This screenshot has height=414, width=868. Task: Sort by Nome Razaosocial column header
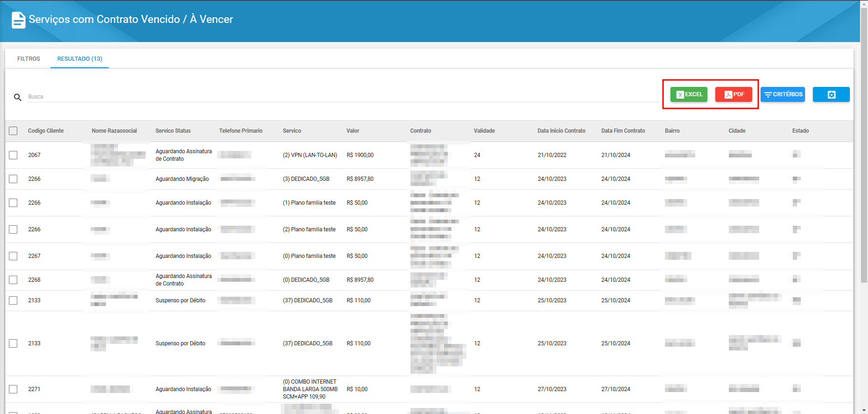point(114,131)
